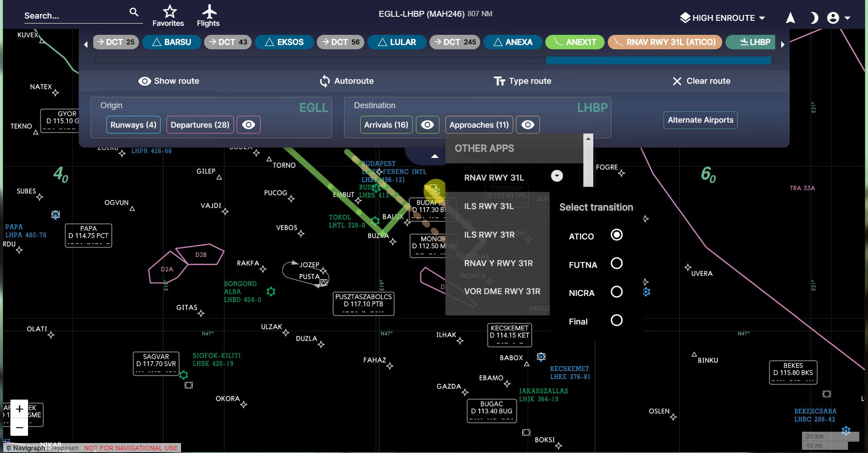The width and height of the screenshot is (868, 453).
Task: Open Favorites star icon
Action: 170,11
